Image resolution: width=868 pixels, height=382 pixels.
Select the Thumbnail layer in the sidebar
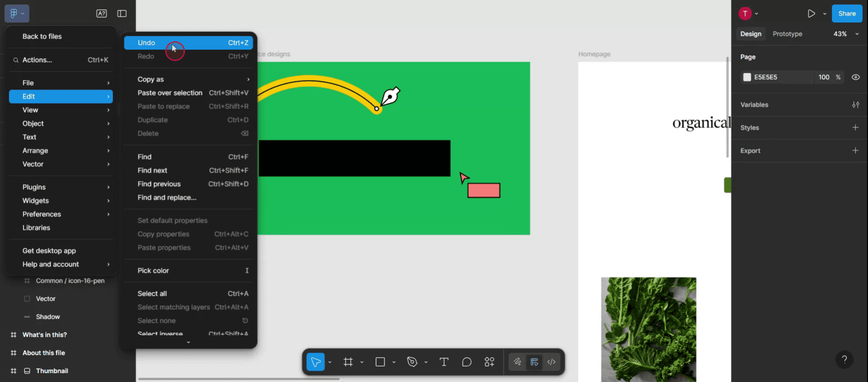[52, 371]
